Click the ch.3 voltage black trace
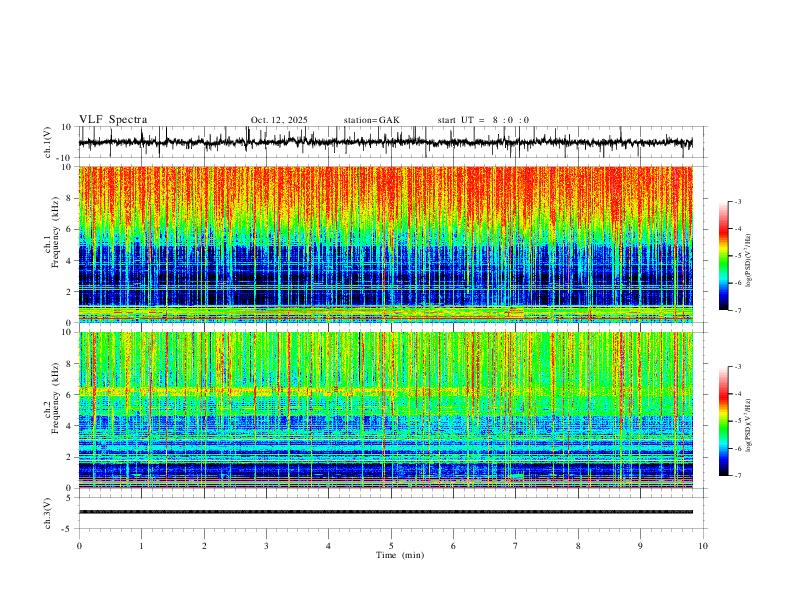792x612 pixels. coord(386,512)
